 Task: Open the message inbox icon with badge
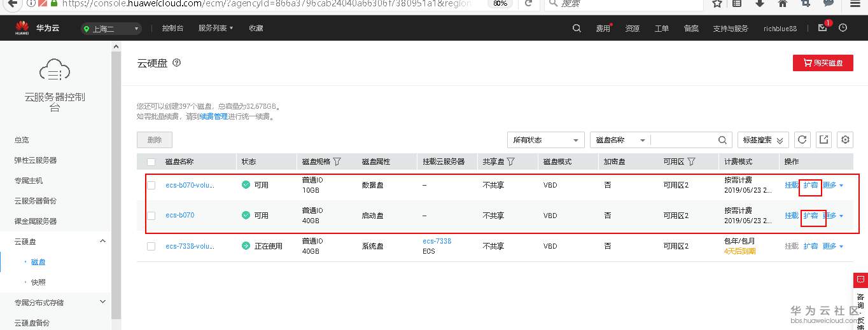(x=823, y=28)
